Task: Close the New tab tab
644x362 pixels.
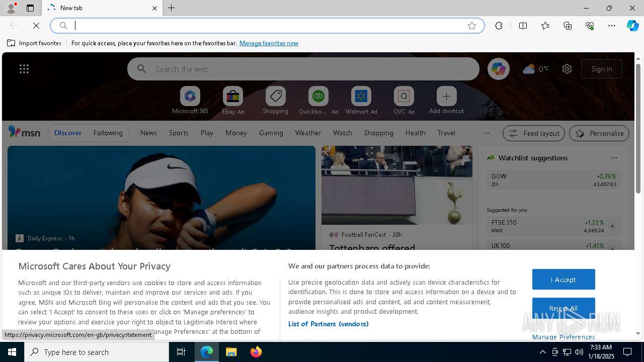Action: [x=154, y=8]
